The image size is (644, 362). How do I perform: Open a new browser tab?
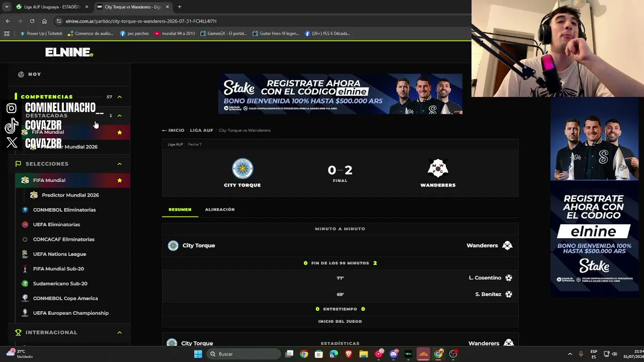(180, 7)
